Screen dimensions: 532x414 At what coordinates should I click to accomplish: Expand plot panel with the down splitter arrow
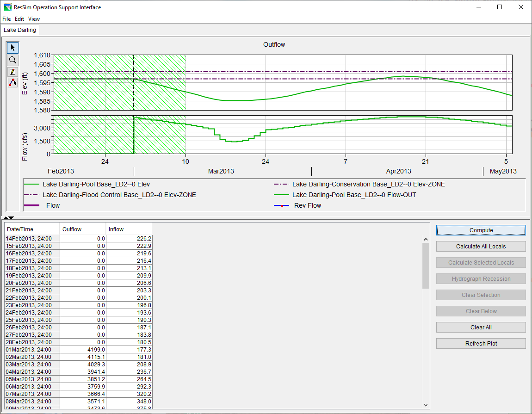click(x=11, y=217)
